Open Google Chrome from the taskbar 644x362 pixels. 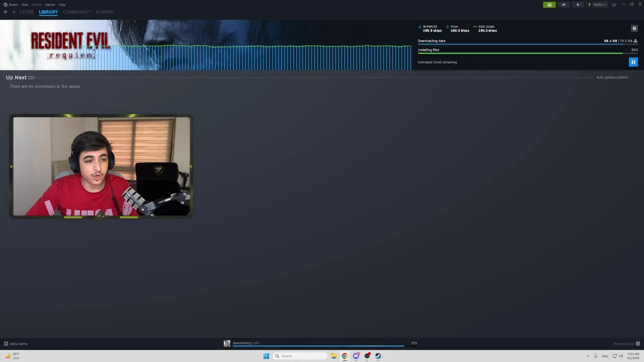click(345, 356)
